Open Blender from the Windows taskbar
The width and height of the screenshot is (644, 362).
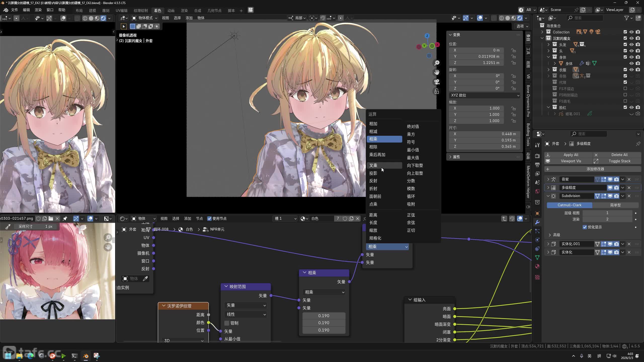coord(86,356)
